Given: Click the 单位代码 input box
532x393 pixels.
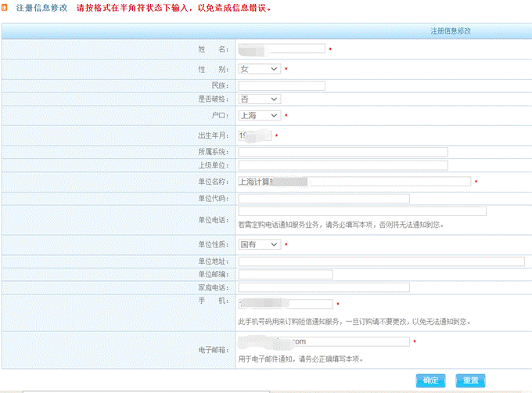Looking at the screenshot, I should point(324,198).
